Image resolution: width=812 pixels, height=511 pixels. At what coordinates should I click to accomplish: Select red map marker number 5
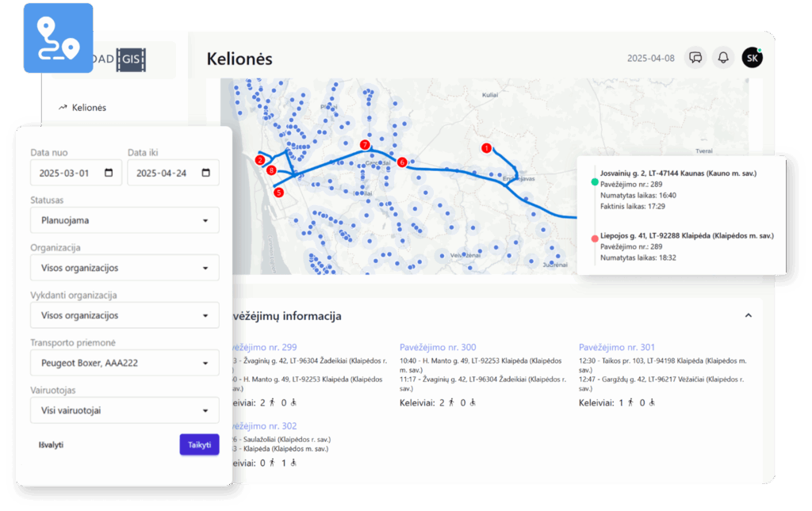coord(278,193)
